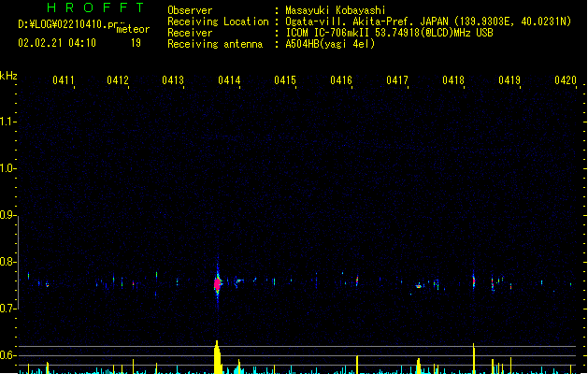The image size is (588, 374).
Task: Click the 0.9 kHz axis label
Action: tap(7, 215)
